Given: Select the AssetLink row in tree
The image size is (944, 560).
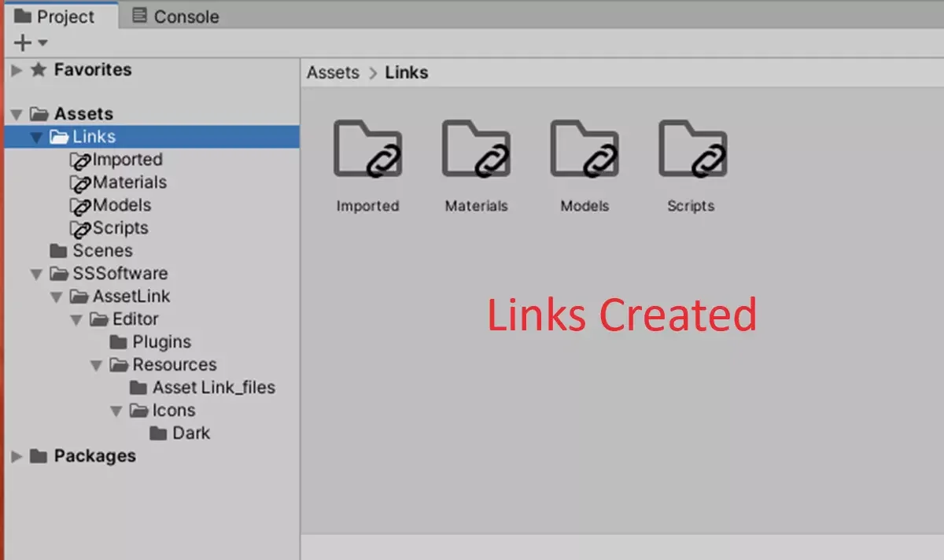Looking at the screenshot, I should [152, 297].
